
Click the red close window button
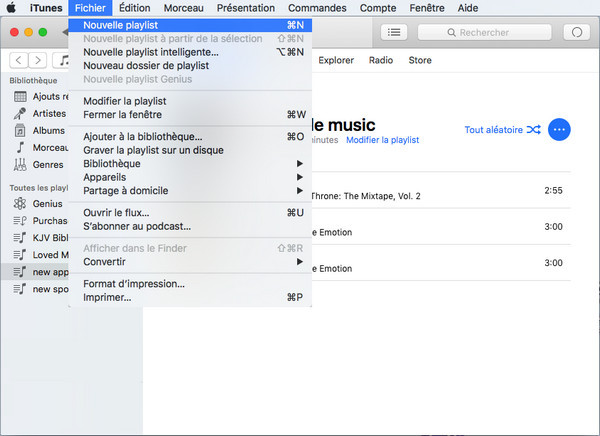coord(15,32)
